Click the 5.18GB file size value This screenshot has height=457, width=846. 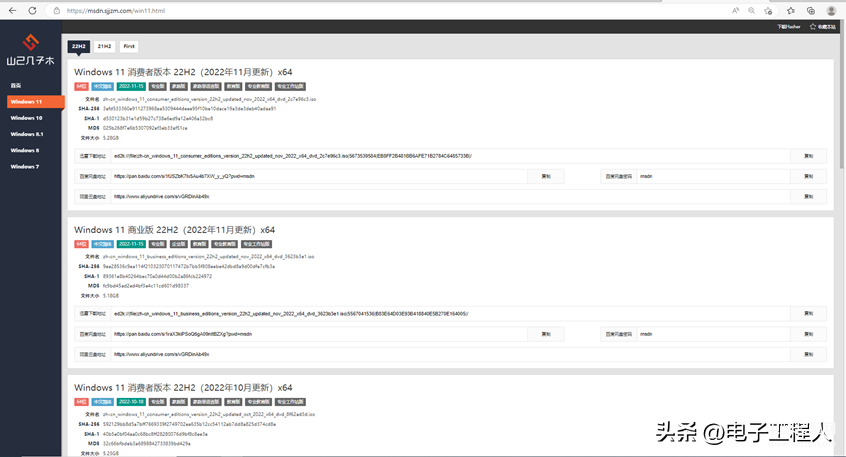(x=111, y=296)
